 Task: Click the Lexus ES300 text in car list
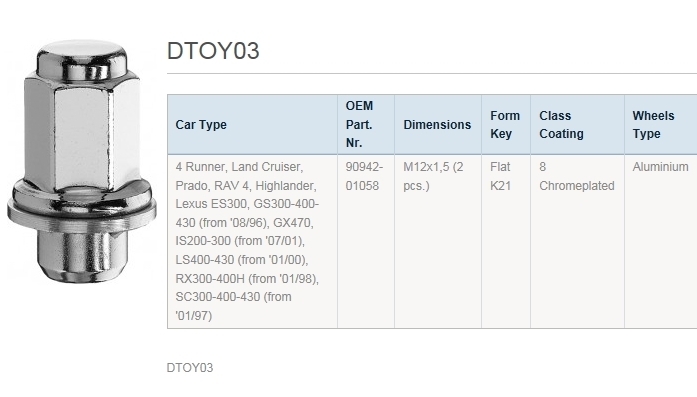click(211, 204)
